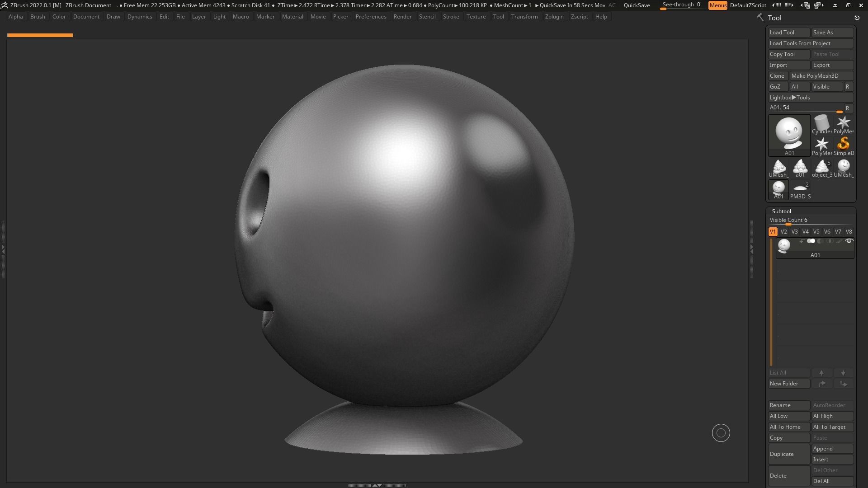
Task: Open the Material menu
Action: (x=292, y=17)
